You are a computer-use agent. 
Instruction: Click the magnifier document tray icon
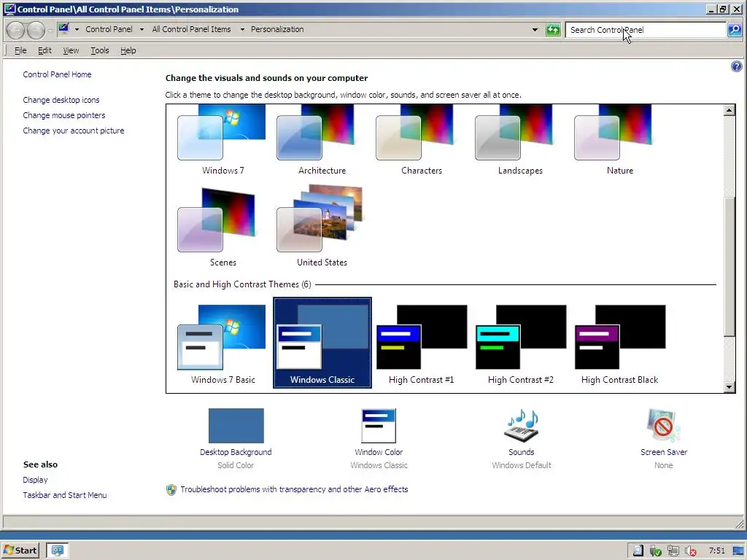(x=638, y=551)
